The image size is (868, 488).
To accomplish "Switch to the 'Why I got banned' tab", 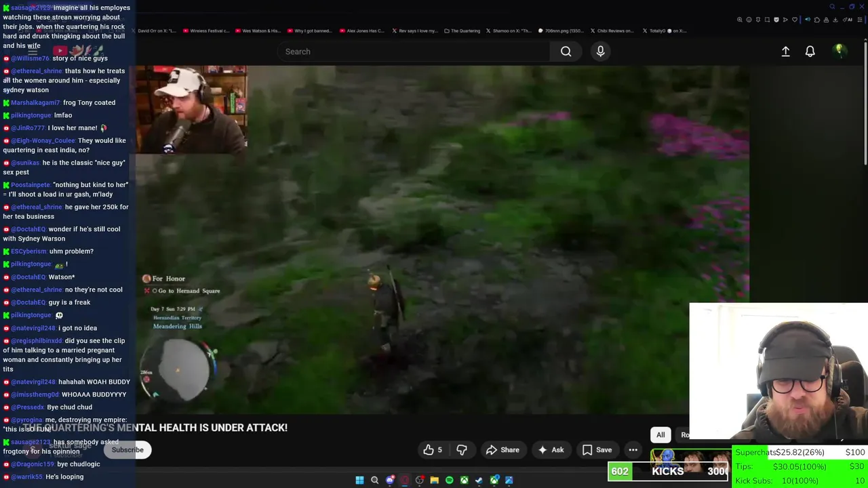I will click(311, 30).
